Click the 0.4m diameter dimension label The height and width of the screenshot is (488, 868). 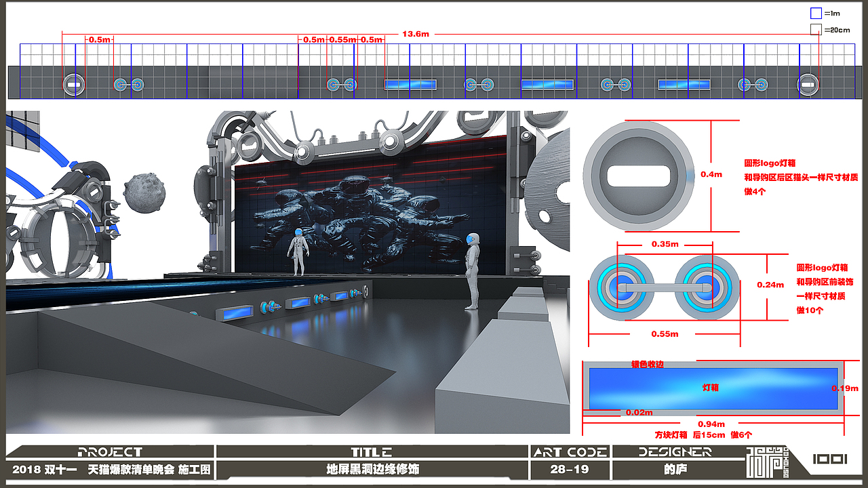(x=711, y=174)
